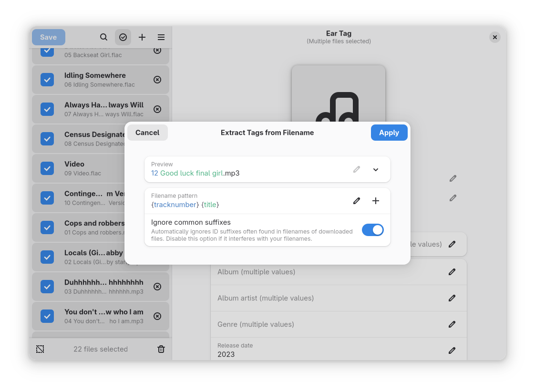Uncheck the Continge... checkbox
This screenshot has width=535, height=392.
coord(47,198)
